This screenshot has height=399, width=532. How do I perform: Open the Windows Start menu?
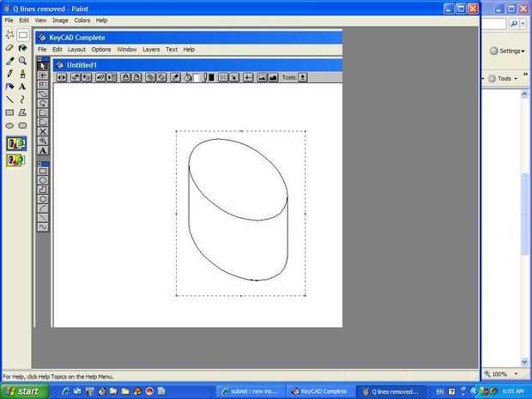24,391
